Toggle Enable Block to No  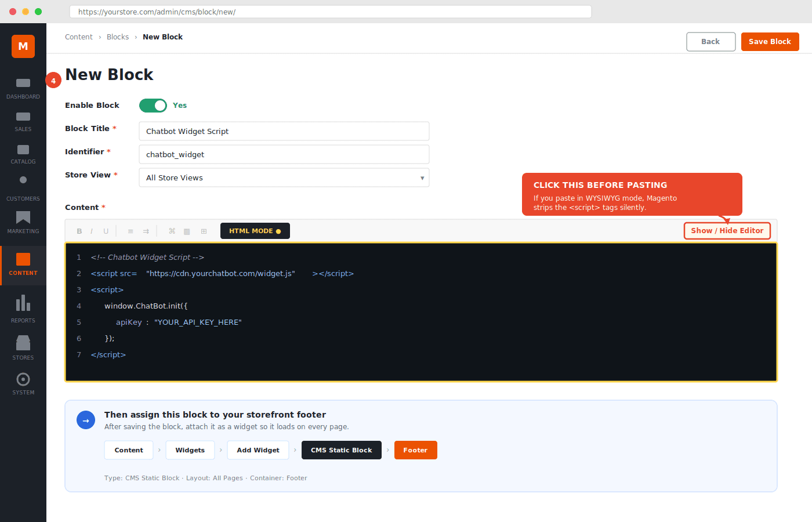click(153, 106)
